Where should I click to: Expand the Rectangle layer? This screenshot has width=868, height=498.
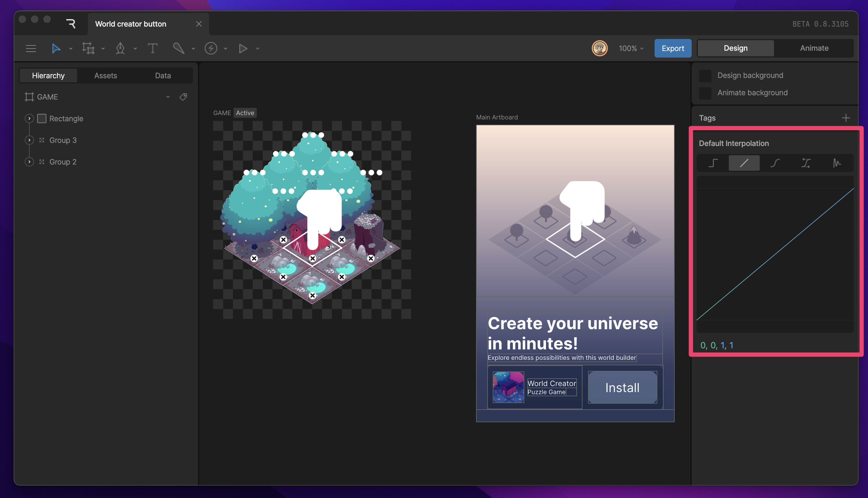pos(29,118)
